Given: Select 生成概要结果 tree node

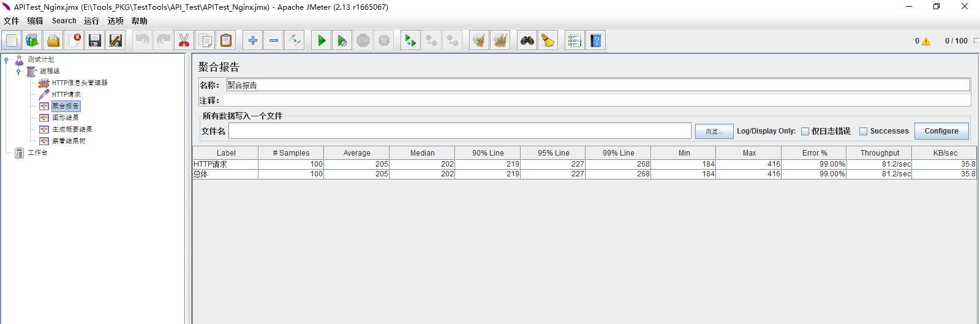Looking at the screenshot, I should [72, 129].
